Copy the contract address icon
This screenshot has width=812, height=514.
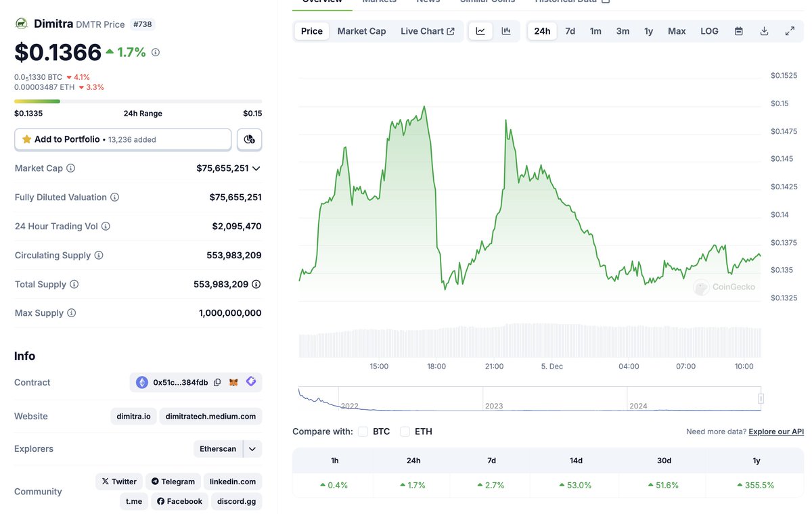point(217,383)
